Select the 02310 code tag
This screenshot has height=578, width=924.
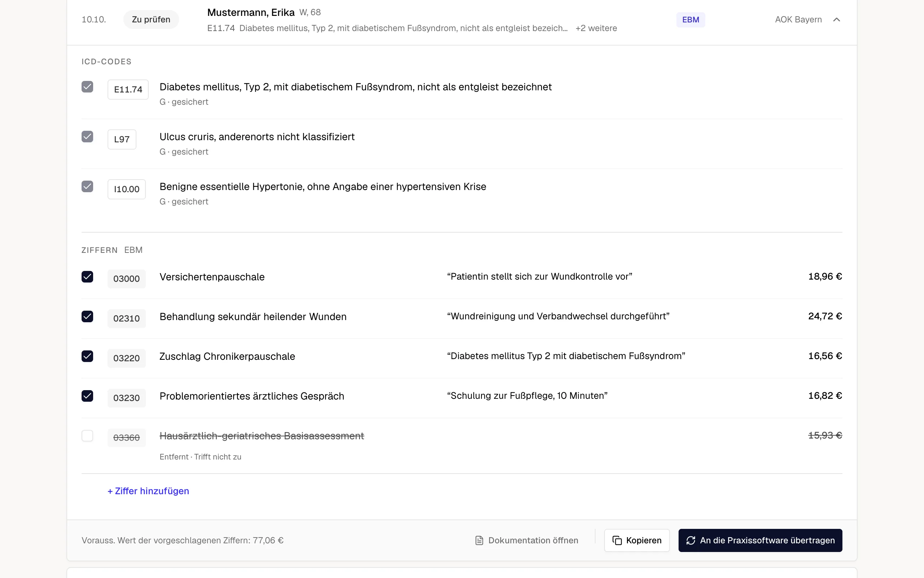click(x=126, y=318)
